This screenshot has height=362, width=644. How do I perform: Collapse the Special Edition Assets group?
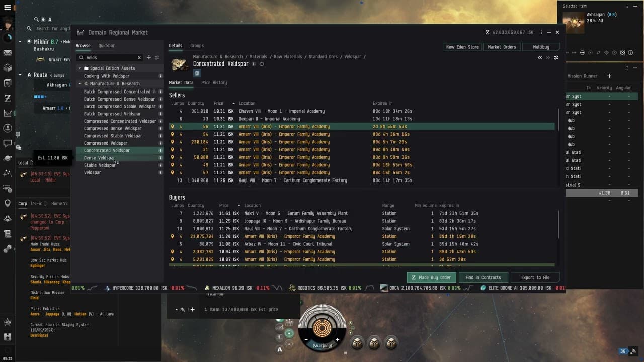click(80, 68)
